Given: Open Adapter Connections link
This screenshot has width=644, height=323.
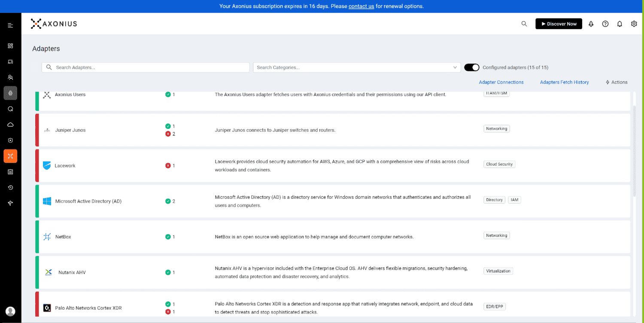Looking at the screenshot, I should pos(501,82).
